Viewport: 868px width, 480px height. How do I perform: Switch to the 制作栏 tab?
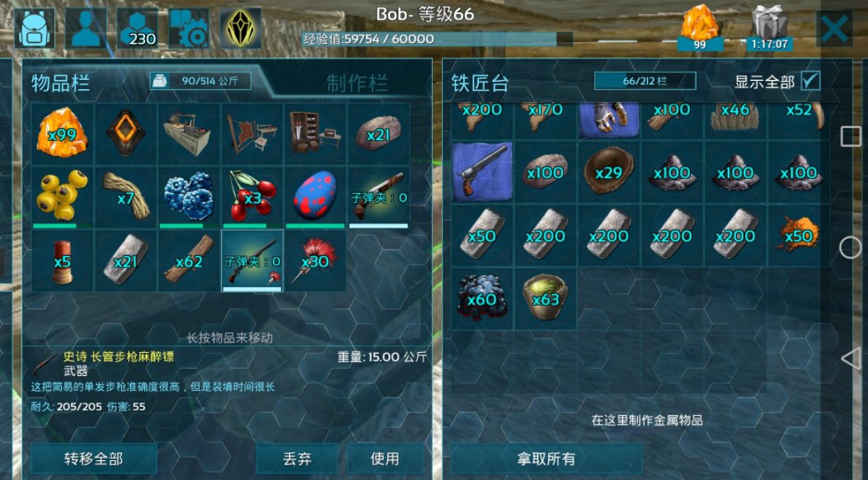(x=357, y=83)
